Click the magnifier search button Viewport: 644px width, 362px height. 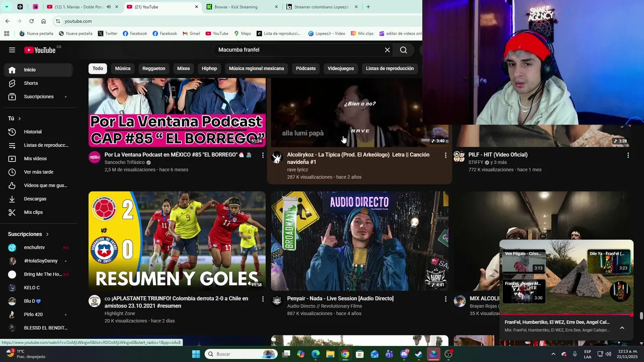(404, 50)
